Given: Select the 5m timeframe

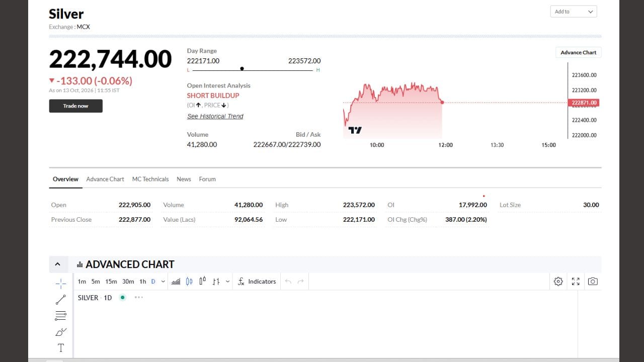Looking at the screenshot, I should [96, 282].
